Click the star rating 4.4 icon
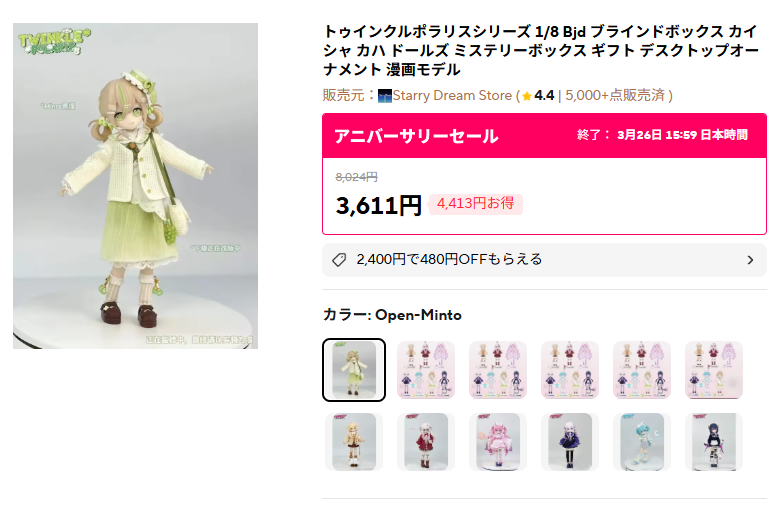776x512 pixels. [527, 96]
